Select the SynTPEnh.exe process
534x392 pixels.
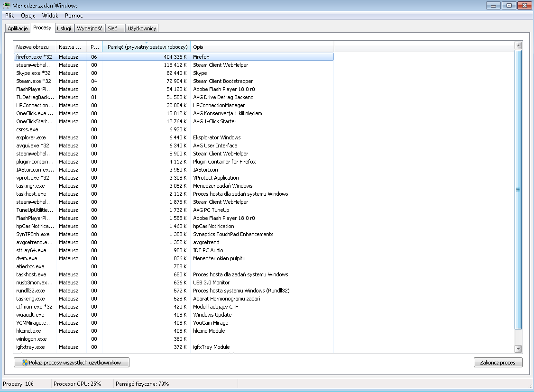[x=174, y=234]
